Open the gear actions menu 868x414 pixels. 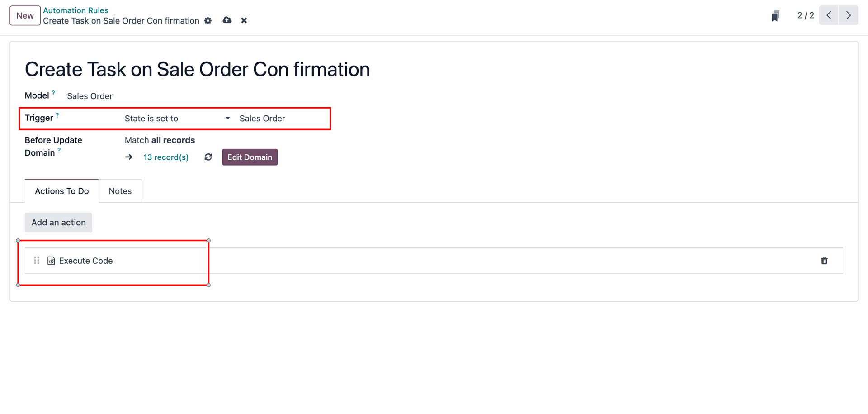tap(208, 21)
